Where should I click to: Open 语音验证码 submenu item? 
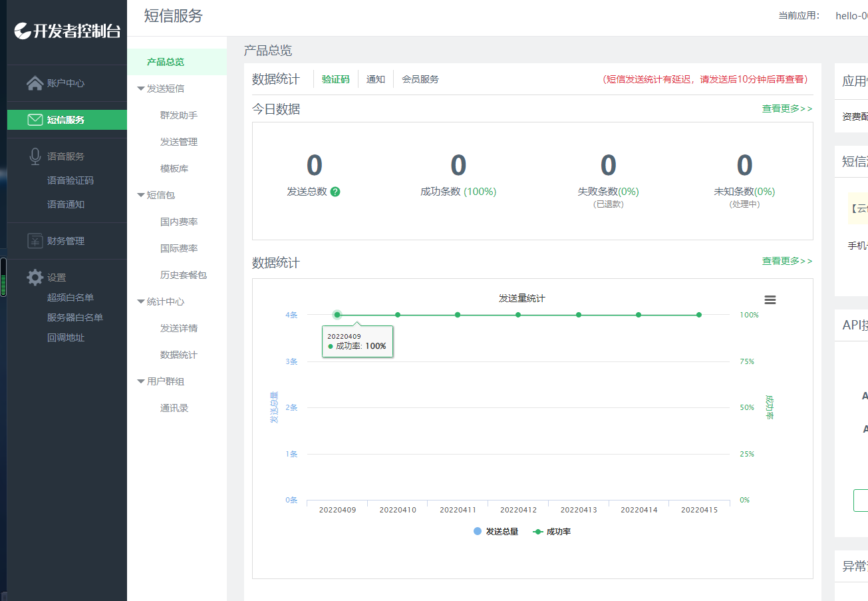(x=70, y=180)
